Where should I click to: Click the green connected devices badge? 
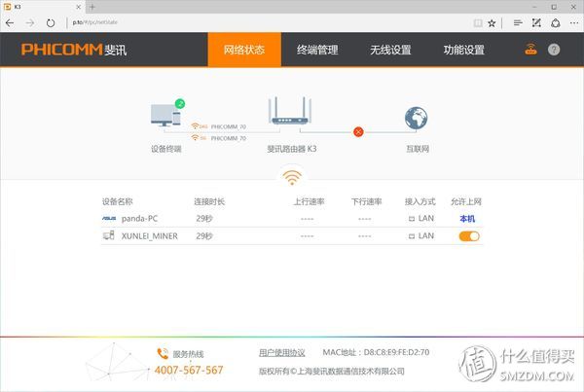[x=180, y=103]
